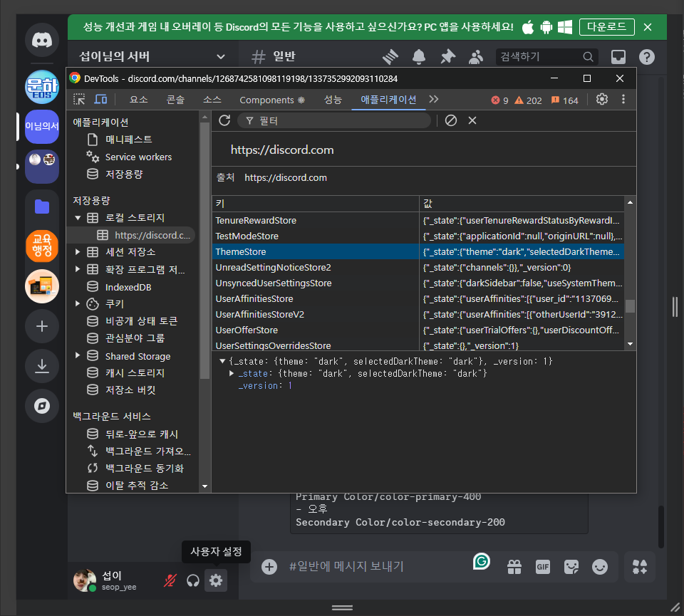684x616 pixels.
Task: Collapse the 로컬 스토리지 tree node
Action: tap(78, 217)
